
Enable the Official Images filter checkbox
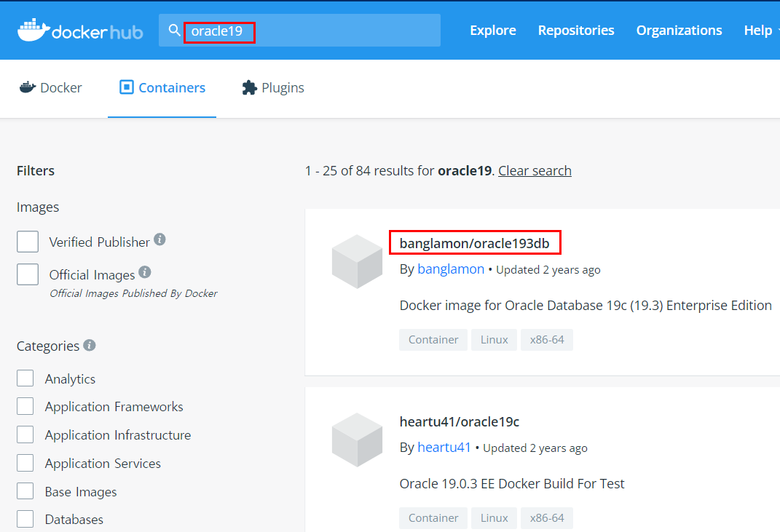[28, 274]
